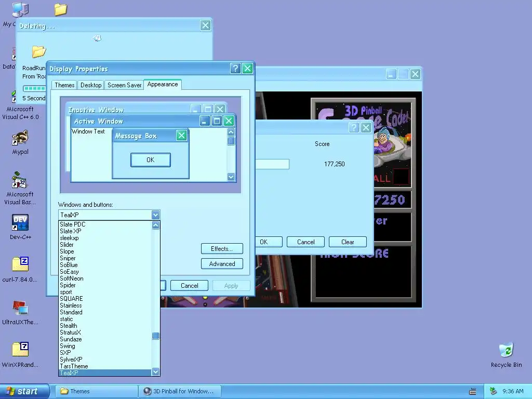Click the preview window scrollbar down arrow

tap(231, 177)
